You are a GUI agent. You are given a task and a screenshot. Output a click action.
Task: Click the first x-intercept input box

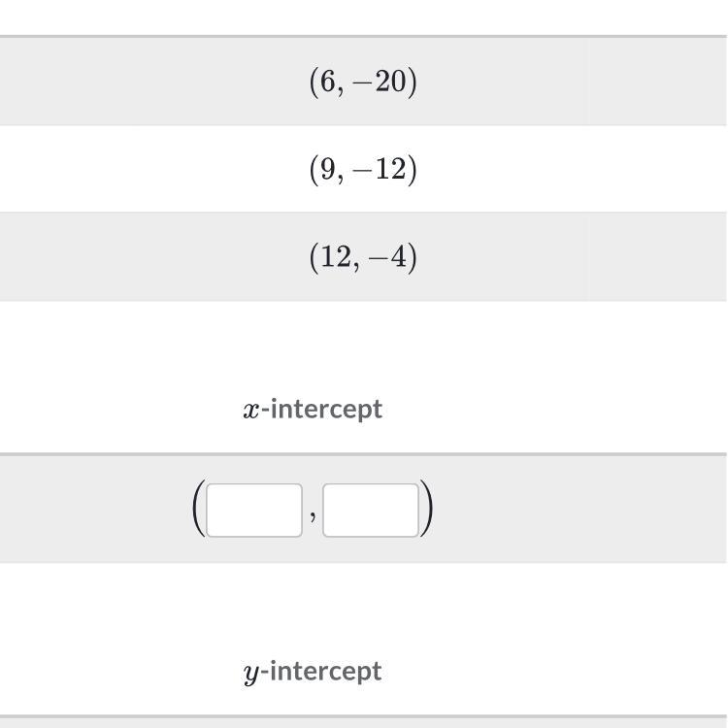coord(254,510)
